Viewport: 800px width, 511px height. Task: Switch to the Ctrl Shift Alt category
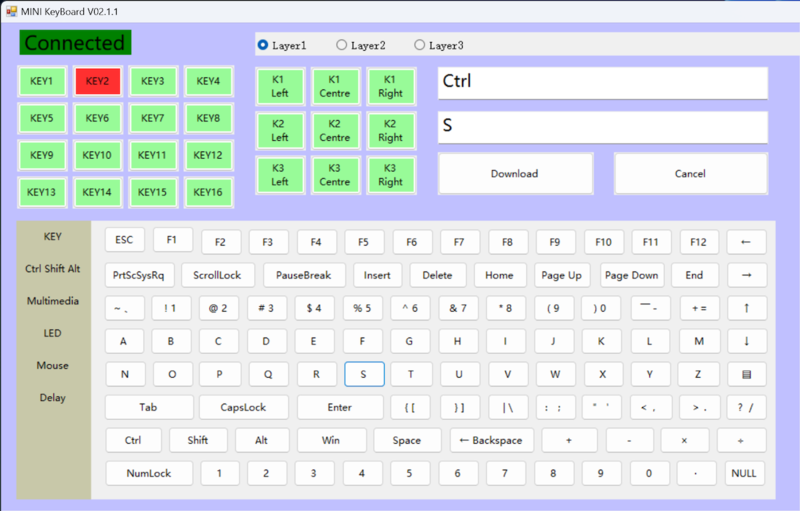[x=53, y=269]
